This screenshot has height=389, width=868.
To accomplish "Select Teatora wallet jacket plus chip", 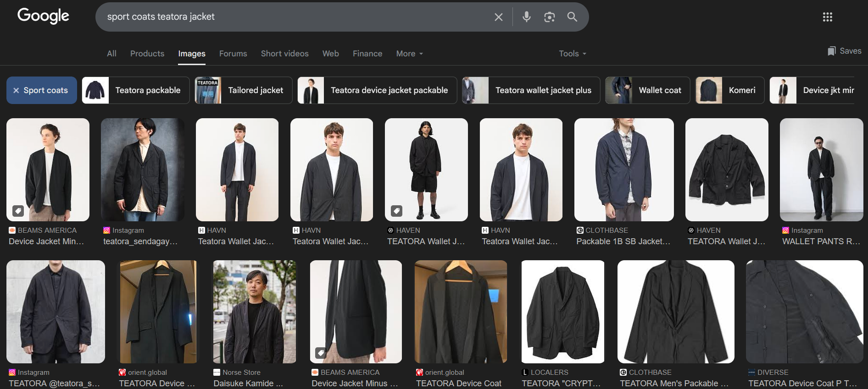I will [x=531, y=90].
